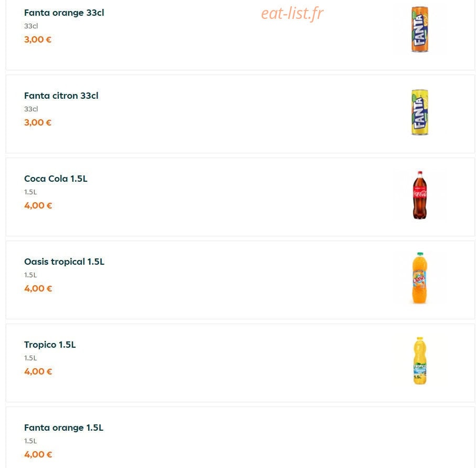Image resolution: width=476 pixels, height=468 pixels.
Task: Open the Oasis tropical bottle image
Action: tap(419, 278)
